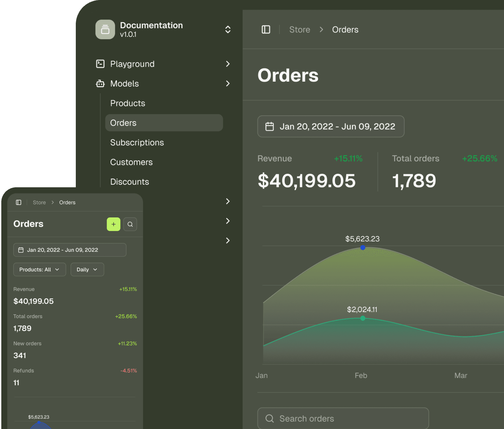Click the Documentation app icon
Screen dimensions: 504x429
(105, 29)
